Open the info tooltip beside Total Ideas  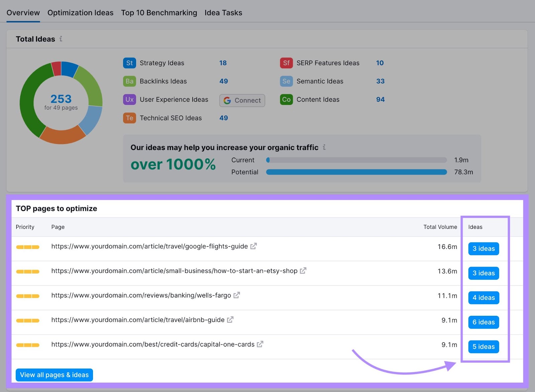(x=61, y=39)
